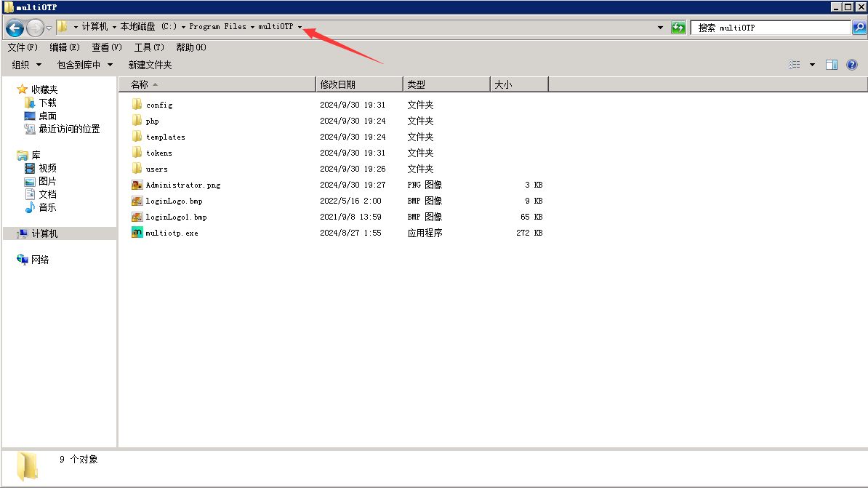Select the templates folder icon
This screenshot has width=868, height=488.
[137, 136]
